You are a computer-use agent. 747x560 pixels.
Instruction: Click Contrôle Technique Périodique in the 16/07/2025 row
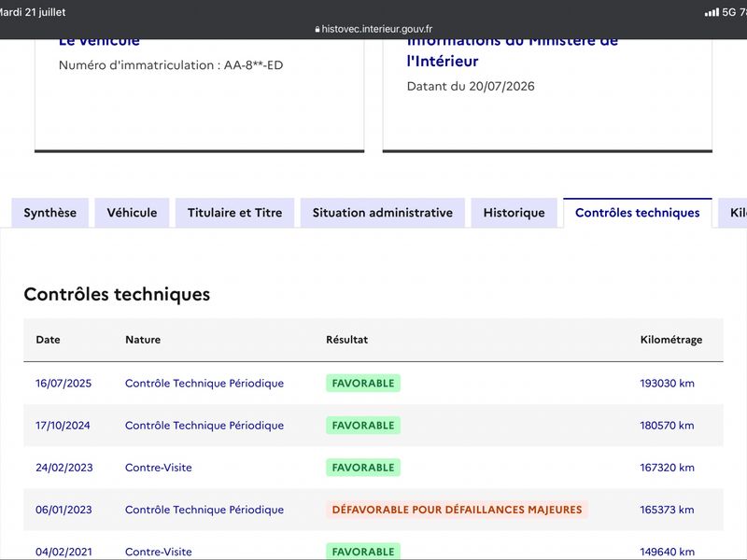204,384
